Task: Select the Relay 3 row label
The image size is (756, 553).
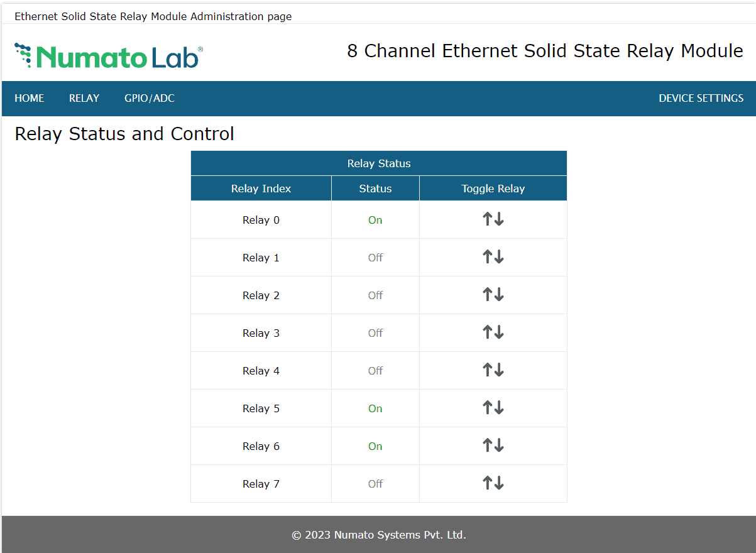Action: click(x=261, y=332)
